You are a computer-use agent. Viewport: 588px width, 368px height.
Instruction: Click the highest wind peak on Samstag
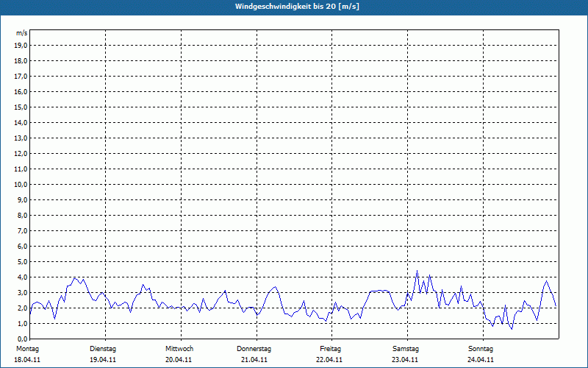[417, 271]
